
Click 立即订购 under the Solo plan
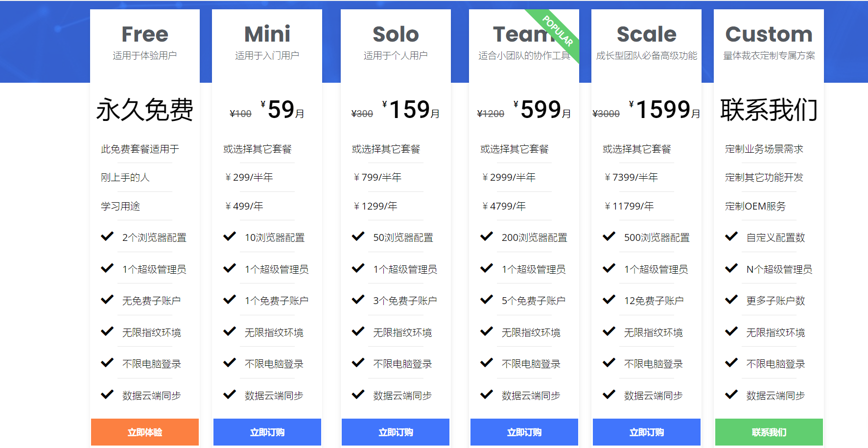click(396, 432)
